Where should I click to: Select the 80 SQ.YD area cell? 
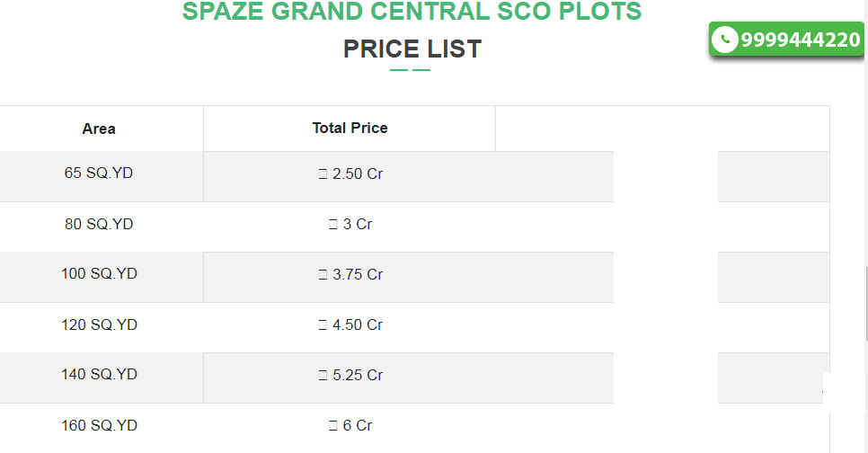(99, 224)
